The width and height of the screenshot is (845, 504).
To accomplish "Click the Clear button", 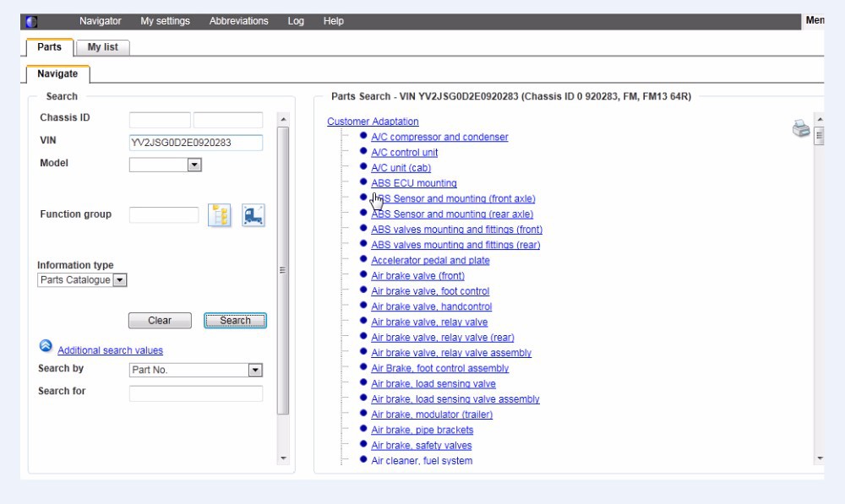I will 160,321.
